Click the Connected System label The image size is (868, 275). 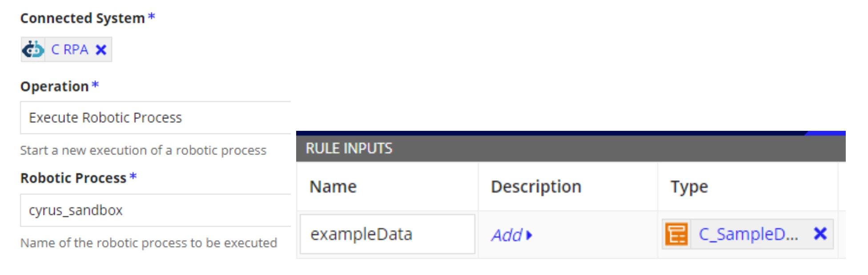[x=83, y=18]
